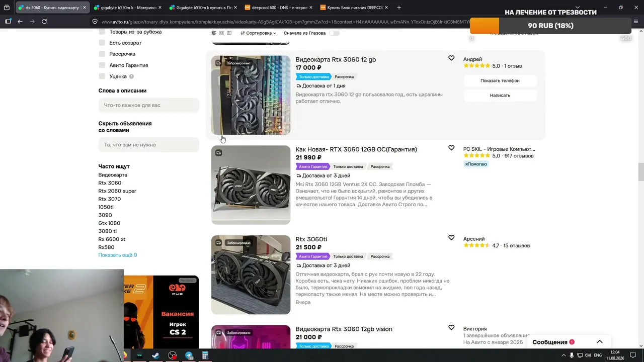The width and height of the screenshot is (644, 362).
Task: Open the Rtx 3060ti listing photo thumbnail
Action: [x=251, y=275]
